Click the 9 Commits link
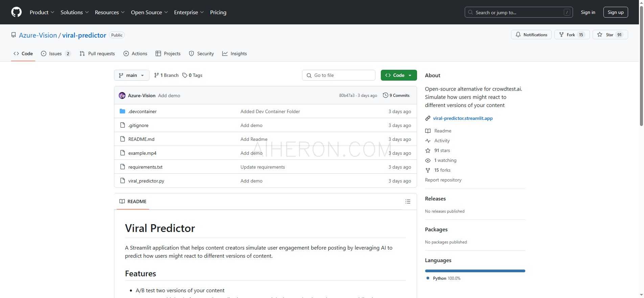Screen dimensions: 644x298 click(396, 95)
